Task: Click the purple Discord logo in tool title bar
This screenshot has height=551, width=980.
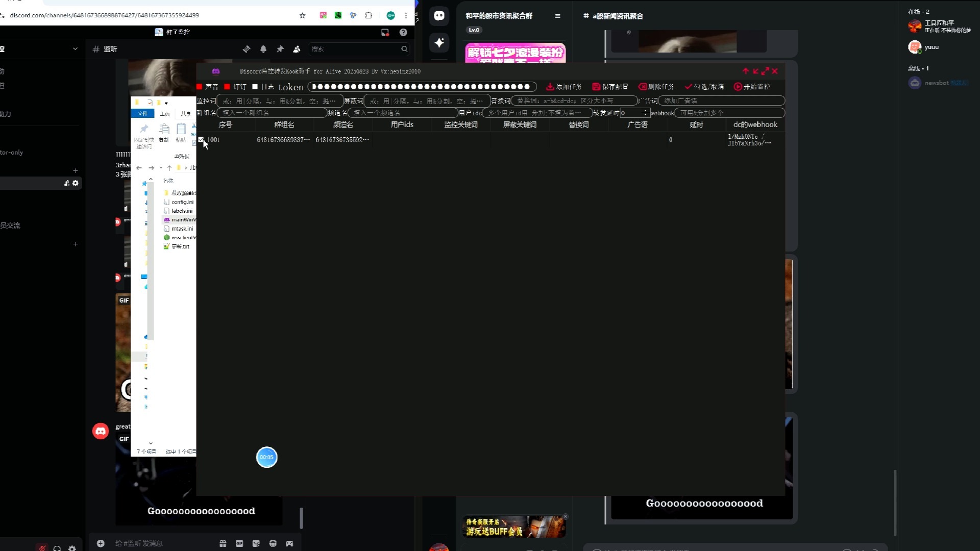Action: [x=216, y=71]
